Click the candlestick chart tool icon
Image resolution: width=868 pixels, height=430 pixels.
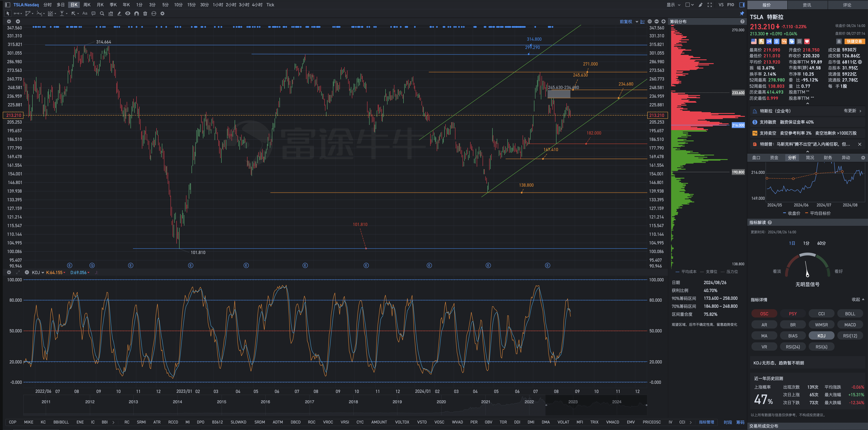(x=111, y=13)
